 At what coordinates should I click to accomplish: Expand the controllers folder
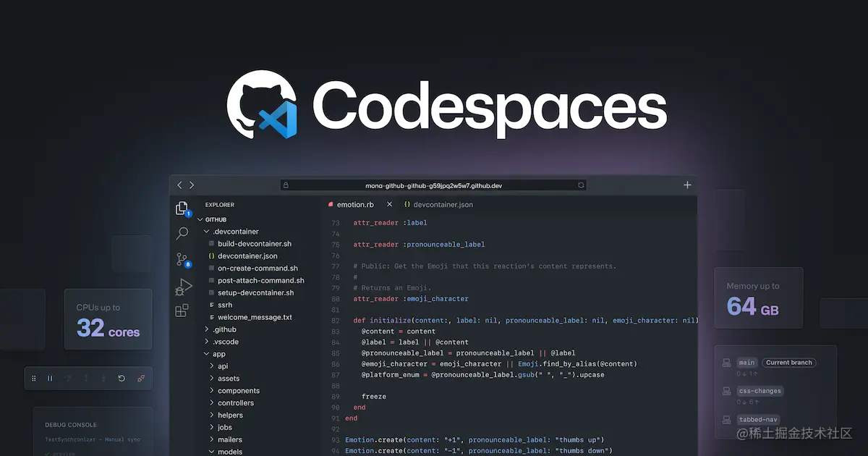(211, 403)
